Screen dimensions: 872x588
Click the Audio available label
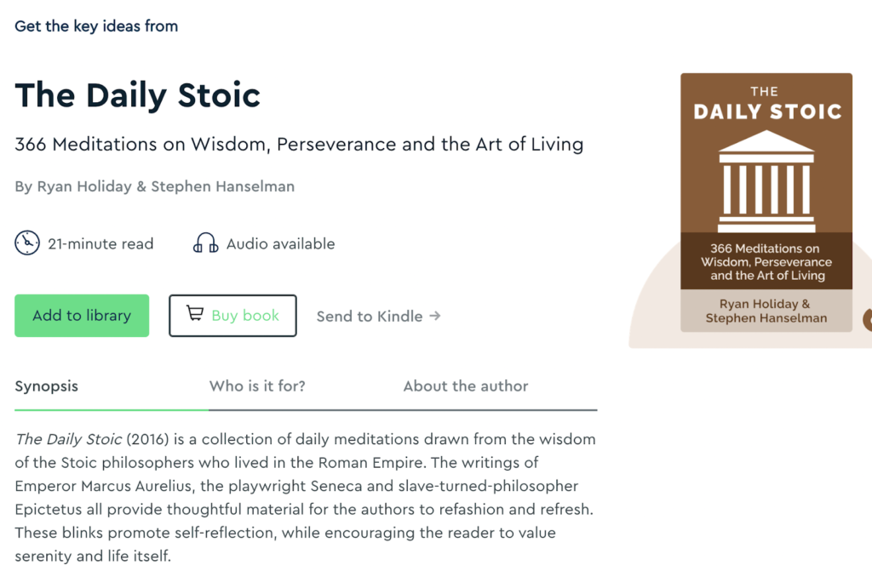[x=280, y=244]
